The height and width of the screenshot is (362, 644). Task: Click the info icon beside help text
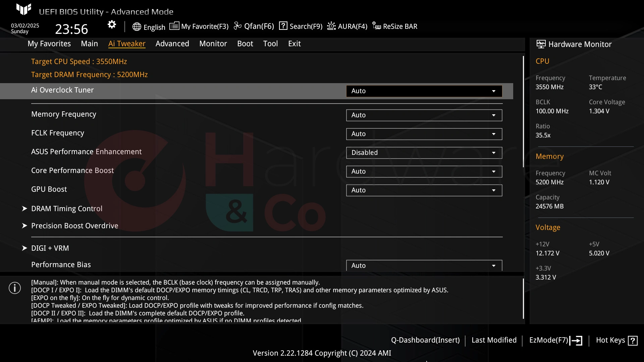15,288
